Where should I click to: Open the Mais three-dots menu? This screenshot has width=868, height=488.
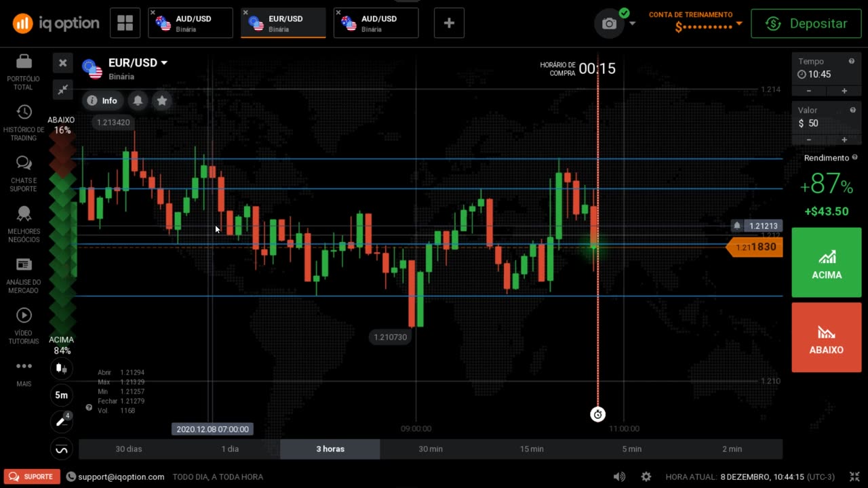(x=24, y=366)
